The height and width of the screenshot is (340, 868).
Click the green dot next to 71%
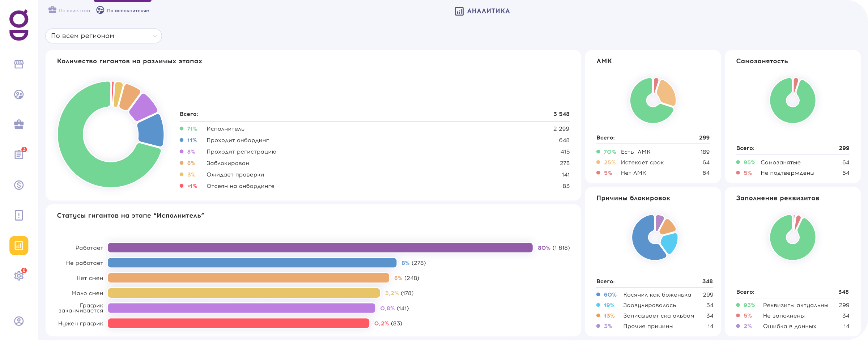click(x=182, y=129)
